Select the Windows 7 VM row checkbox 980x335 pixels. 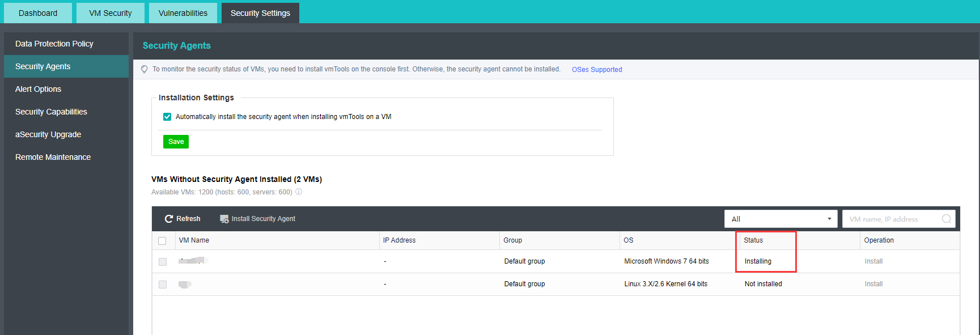pyautogui.click(x=163, y=262)
